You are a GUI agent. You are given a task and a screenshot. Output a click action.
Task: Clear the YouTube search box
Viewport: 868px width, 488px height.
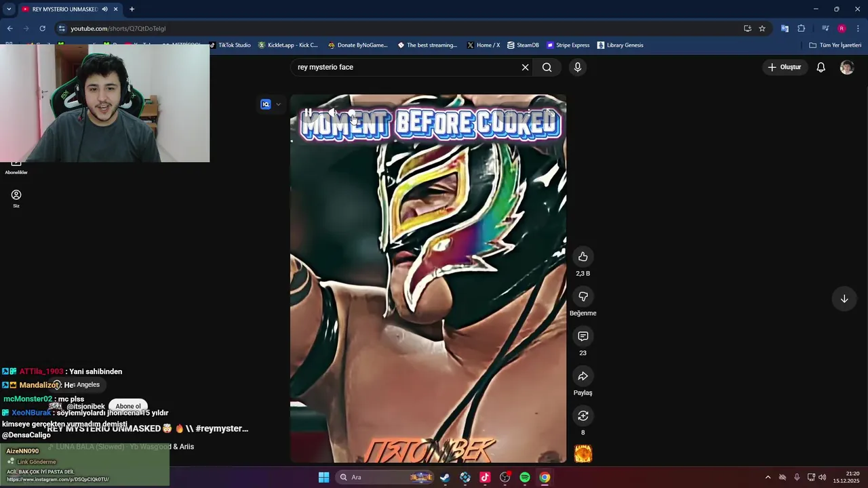point(525,67)
